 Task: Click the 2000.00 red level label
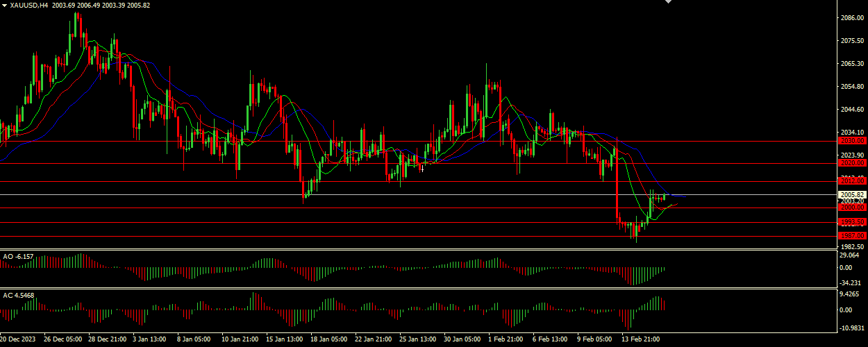click(x=851, y=208)
